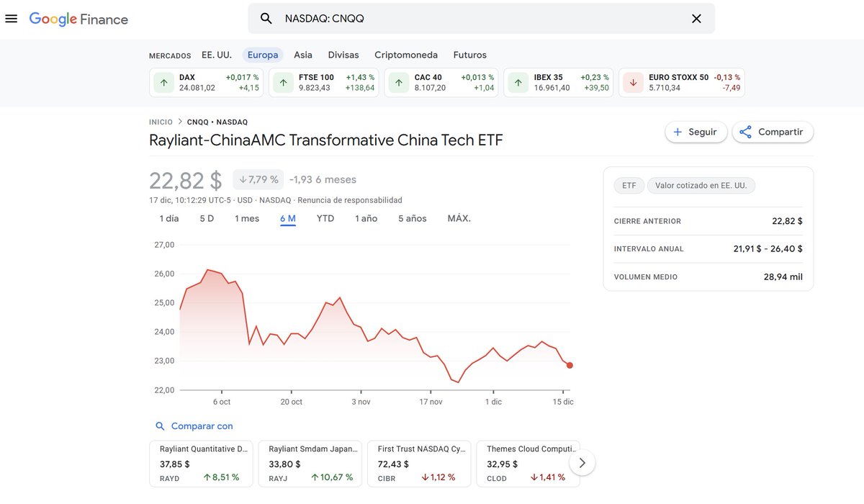Click the Google Finance logo
864x504 pixels.
(78, 19)
